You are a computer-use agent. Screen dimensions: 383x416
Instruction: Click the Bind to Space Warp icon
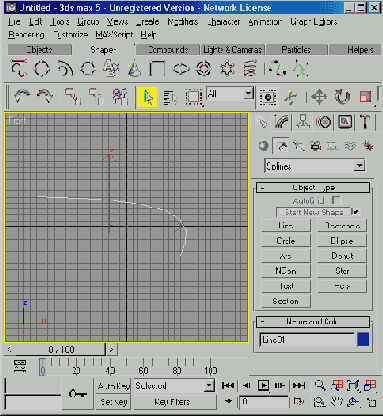[120, 96]
